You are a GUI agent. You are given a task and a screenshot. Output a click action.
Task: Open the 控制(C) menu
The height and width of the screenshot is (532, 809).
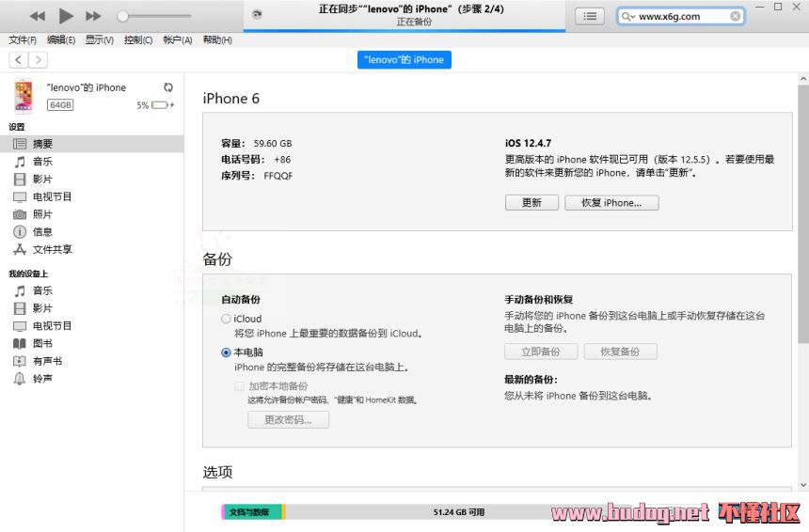coord(138,40)
